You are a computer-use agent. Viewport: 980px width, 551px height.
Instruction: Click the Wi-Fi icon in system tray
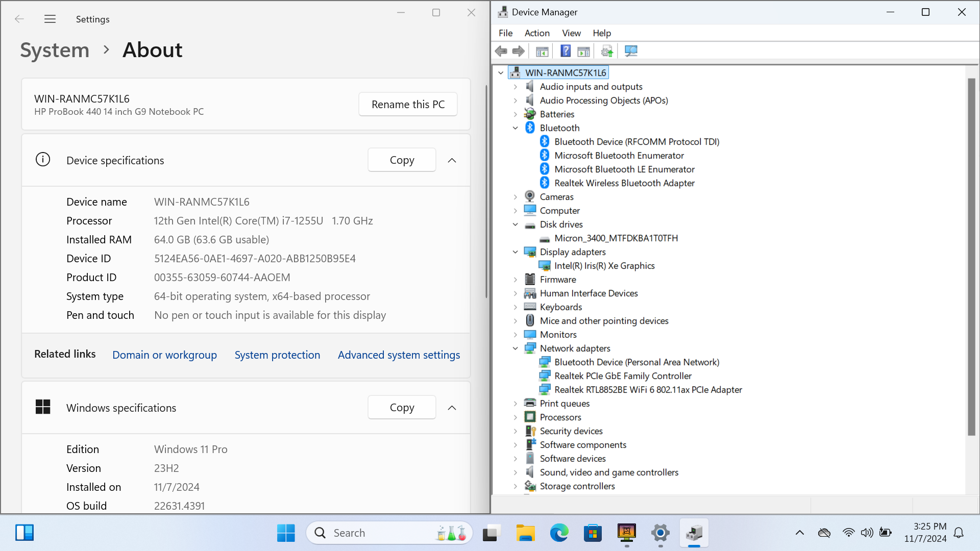click(848, 533)
